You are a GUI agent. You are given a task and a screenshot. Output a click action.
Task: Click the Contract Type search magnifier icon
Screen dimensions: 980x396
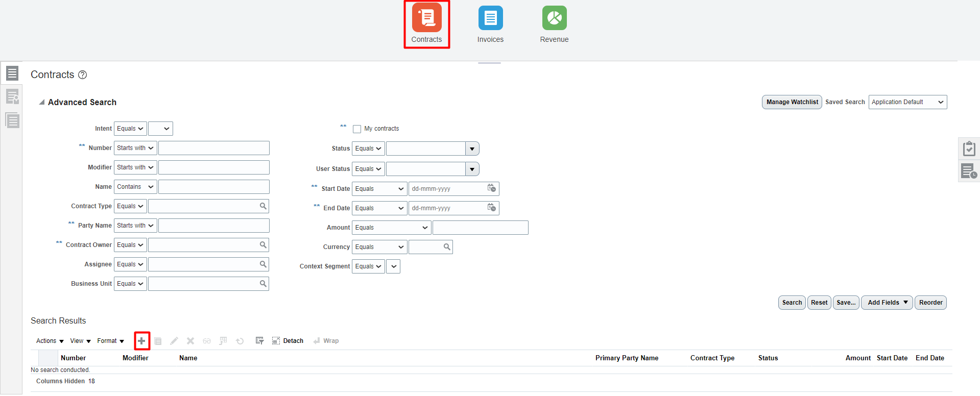pyautogui.click(x=263, y=206)
